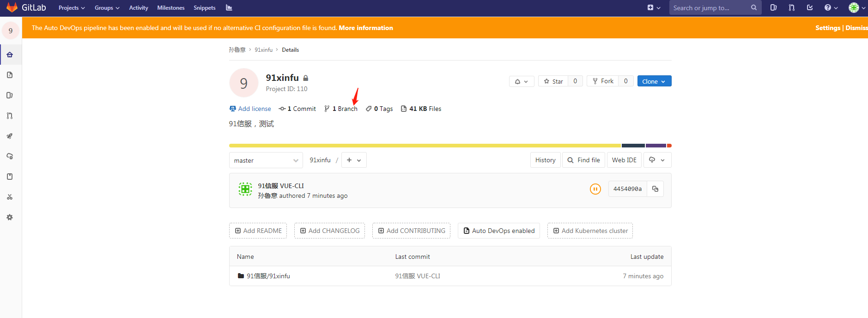Open the Groups dropdown menu
The height and width of the screenshot is (318, 868).
click(107, 8)
